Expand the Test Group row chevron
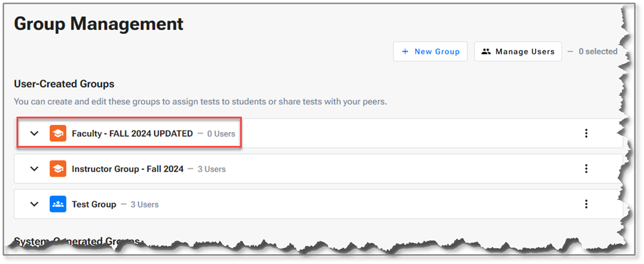 pyautogui.click(x=35, y=204)
